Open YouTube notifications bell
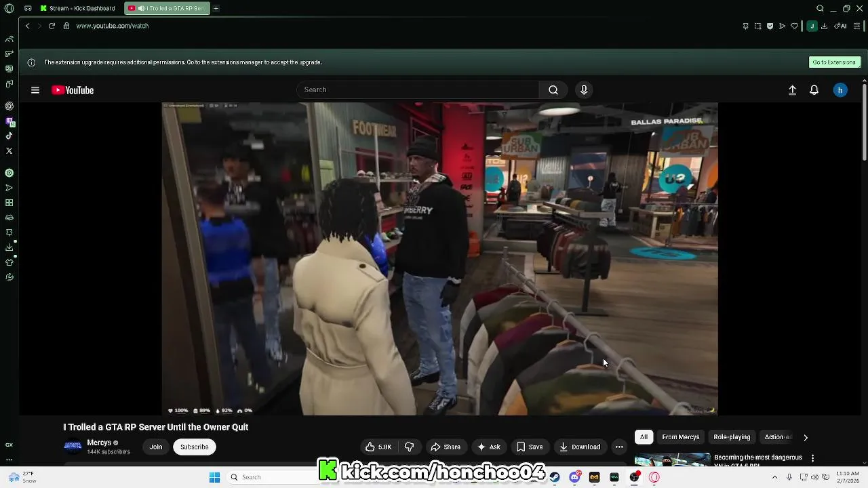This screenshot has width=868, height=488. (814, 90)
